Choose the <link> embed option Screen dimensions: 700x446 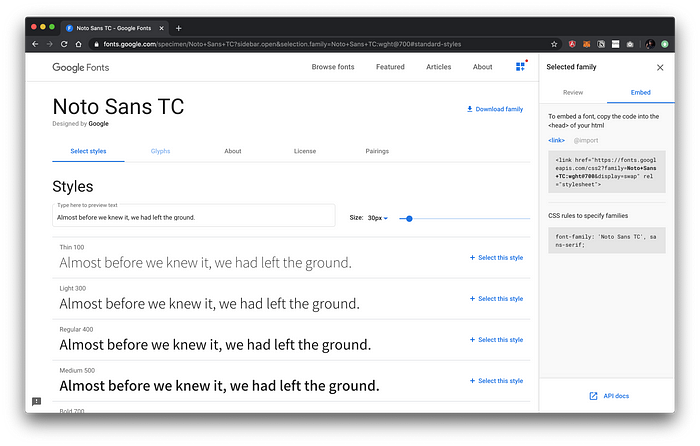pyautogui.click(x=556, y=140)
